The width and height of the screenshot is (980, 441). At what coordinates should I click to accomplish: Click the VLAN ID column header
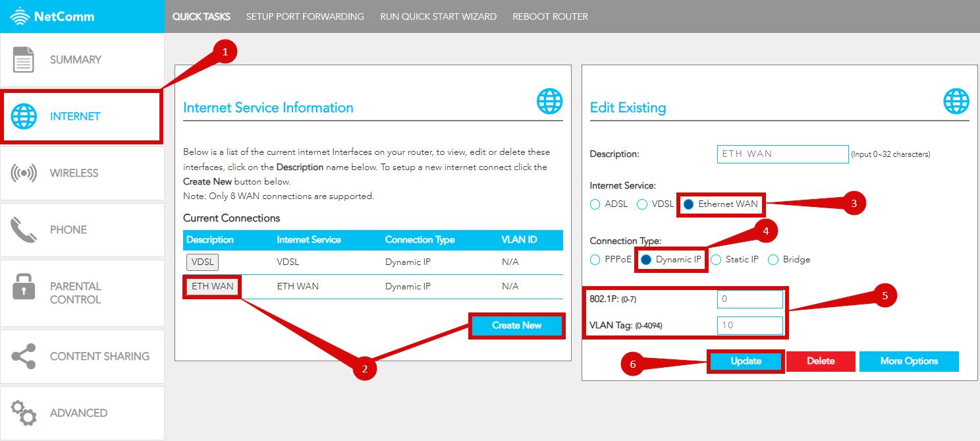coord(519,240)
